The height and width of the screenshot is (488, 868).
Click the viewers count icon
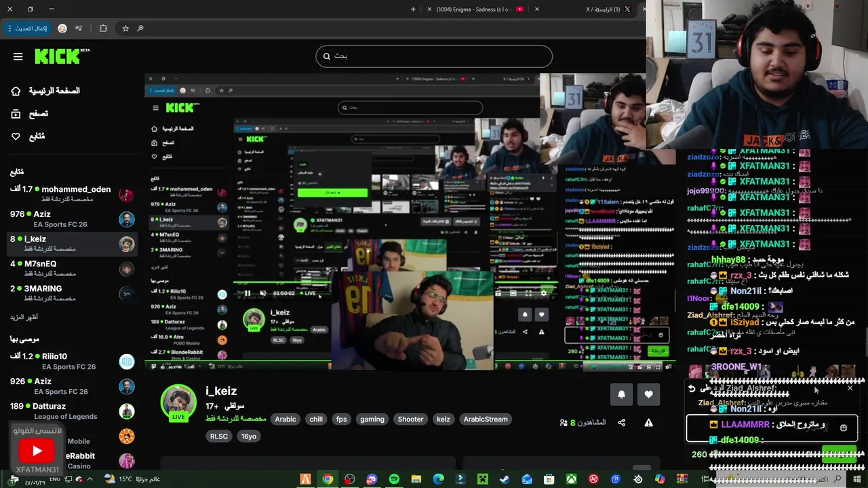(564, 423)
